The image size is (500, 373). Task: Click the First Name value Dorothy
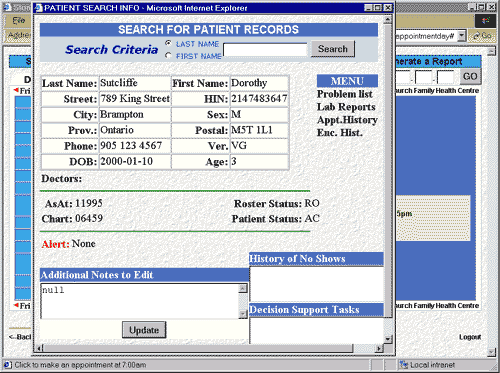tap(249, 83)
